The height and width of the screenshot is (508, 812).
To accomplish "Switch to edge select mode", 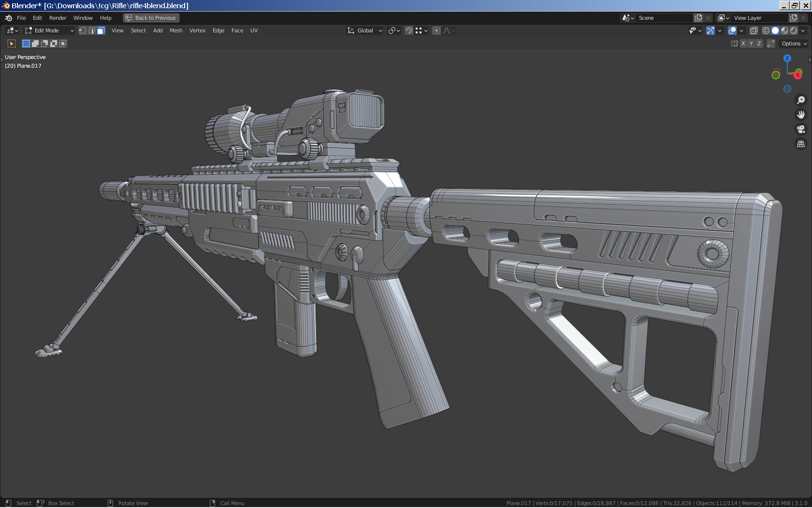I will pyautogui.click(x=91, y=30).
